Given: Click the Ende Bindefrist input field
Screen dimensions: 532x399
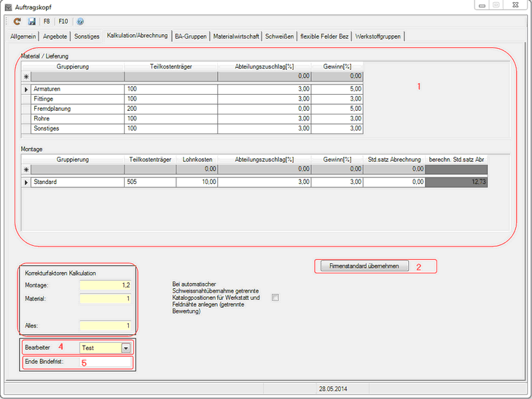Looking at the screenshot, I should tap(106, 362).
